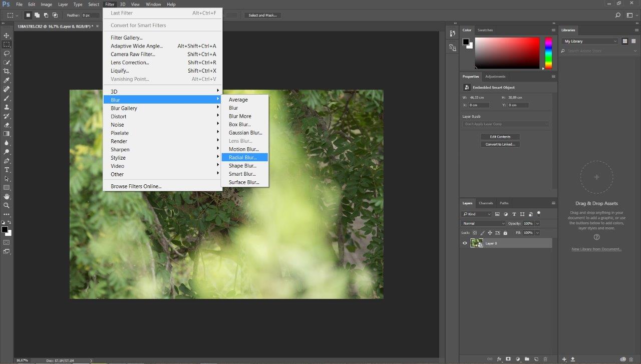
Task: Click the Select and Mask button
Action: point(262,15)
